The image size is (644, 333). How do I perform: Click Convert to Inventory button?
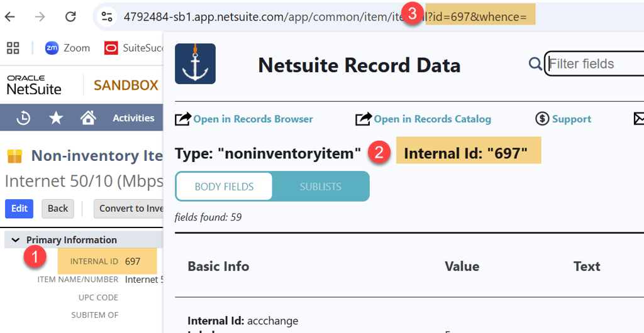tap(128, 209)
